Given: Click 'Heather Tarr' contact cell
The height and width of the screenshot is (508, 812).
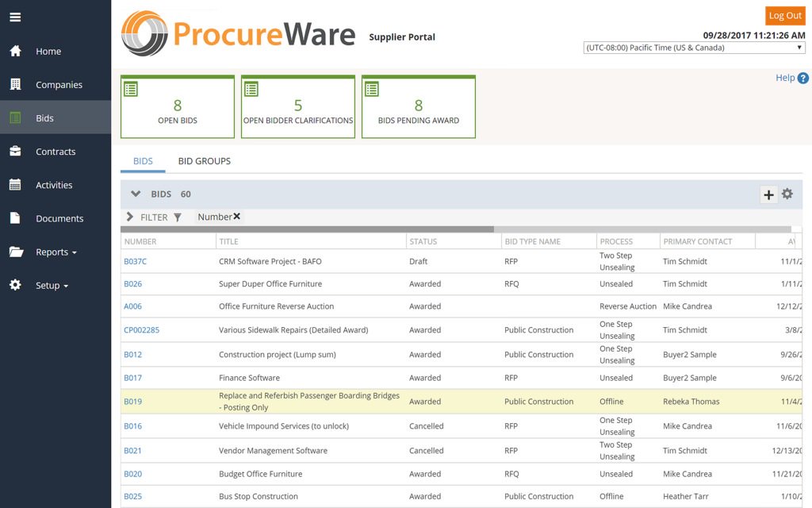Looking at the screenshot, I should point(686,496).
